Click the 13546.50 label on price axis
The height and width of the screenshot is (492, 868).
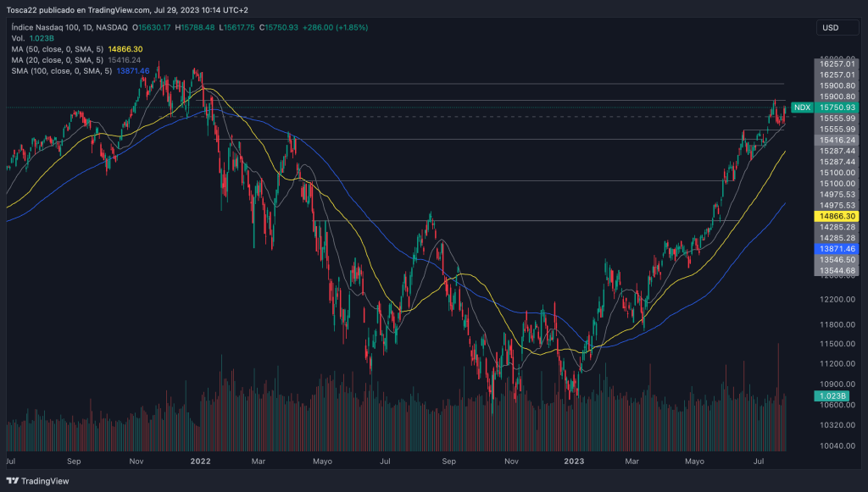coord(837,260)
